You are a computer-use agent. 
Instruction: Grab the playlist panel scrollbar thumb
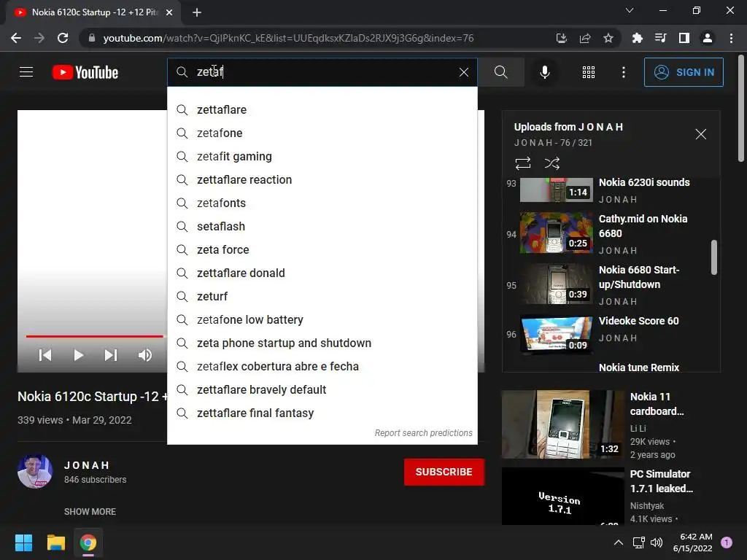pyautogui.click(x=713, y=257)
